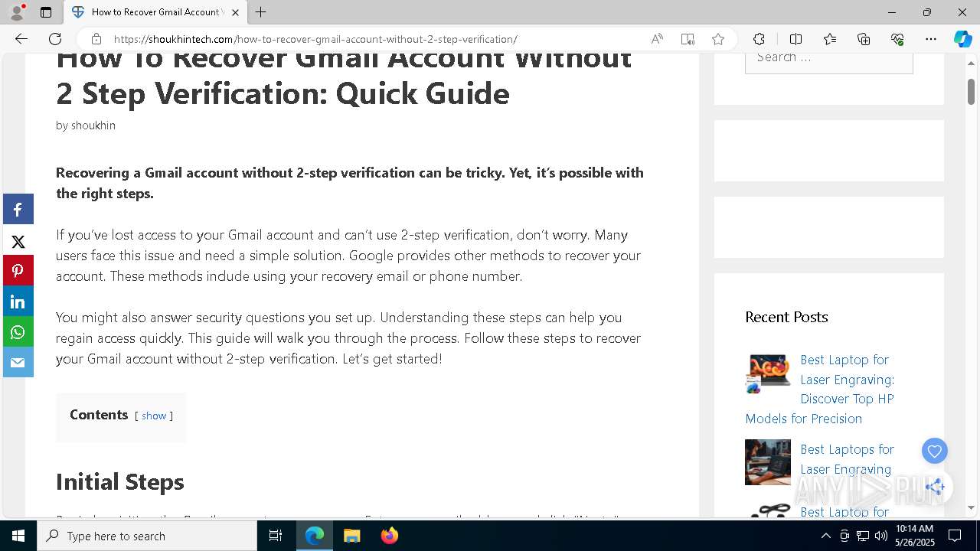Share the article on X

[18, 242]
